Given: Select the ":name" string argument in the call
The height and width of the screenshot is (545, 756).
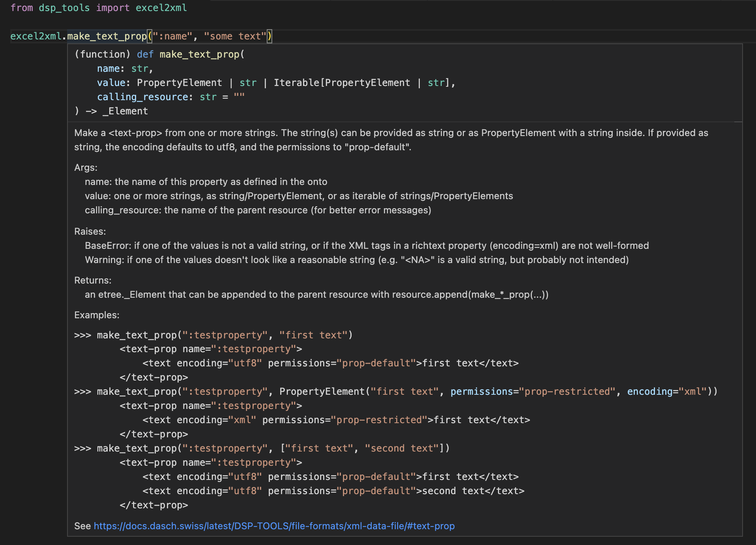Looking at the screenshot, I should coord(172,36).
